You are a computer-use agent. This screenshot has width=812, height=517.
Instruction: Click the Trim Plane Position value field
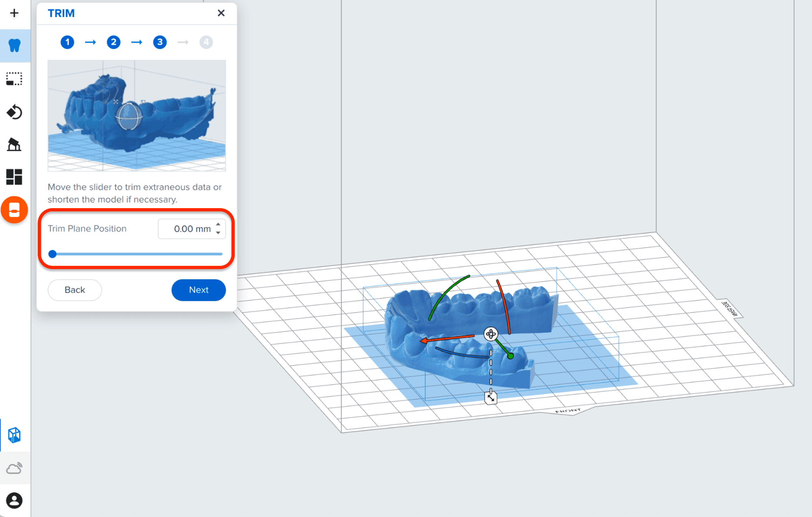pyautogui.click(x=192, y=229)
